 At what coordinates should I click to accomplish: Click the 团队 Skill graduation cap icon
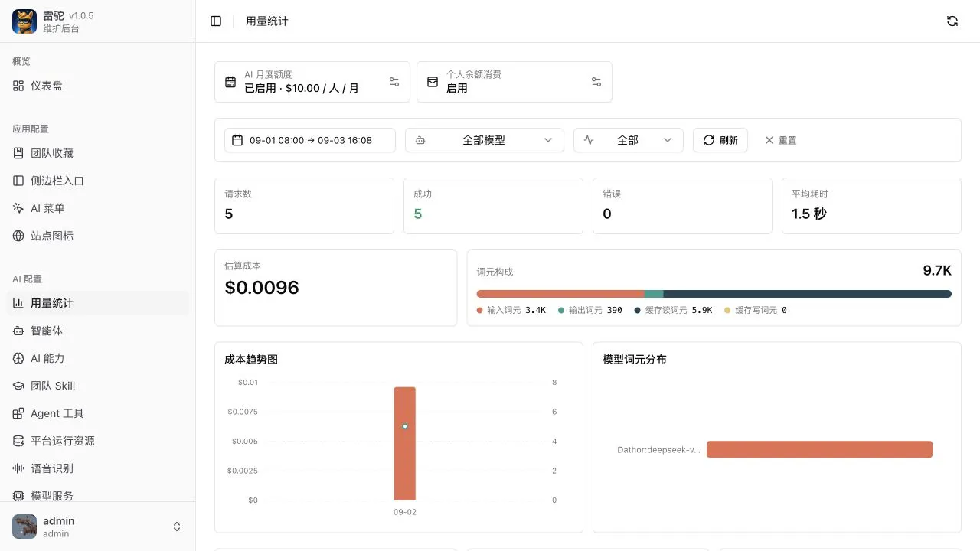click(18, 386)
